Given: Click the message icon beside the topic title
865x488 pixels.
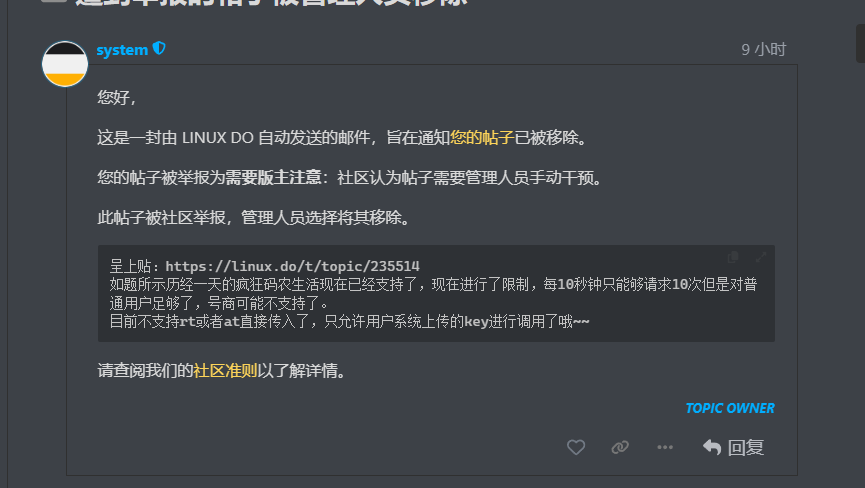Looking at the screenshot, I should coord(54,1).
